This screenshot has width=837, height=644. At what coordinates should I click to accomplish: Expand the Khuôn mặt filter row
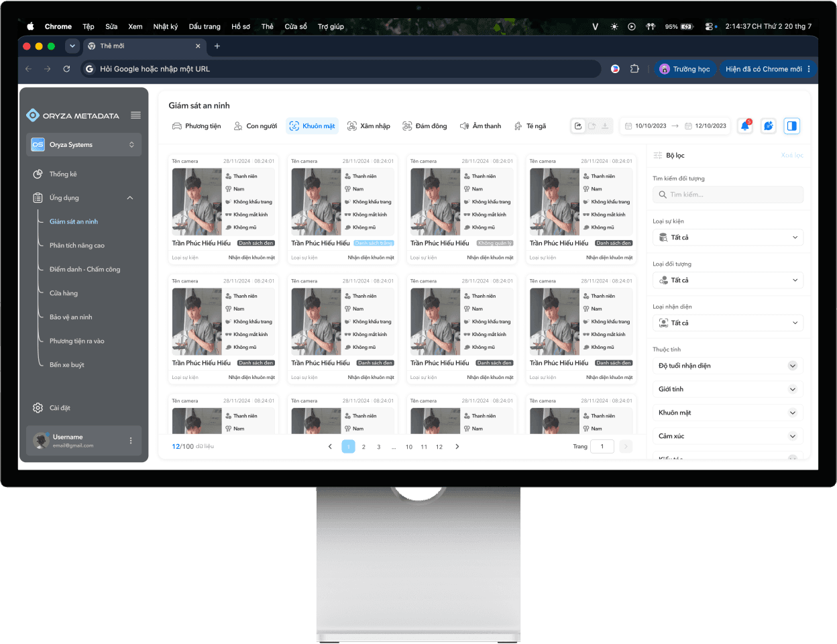728,413
